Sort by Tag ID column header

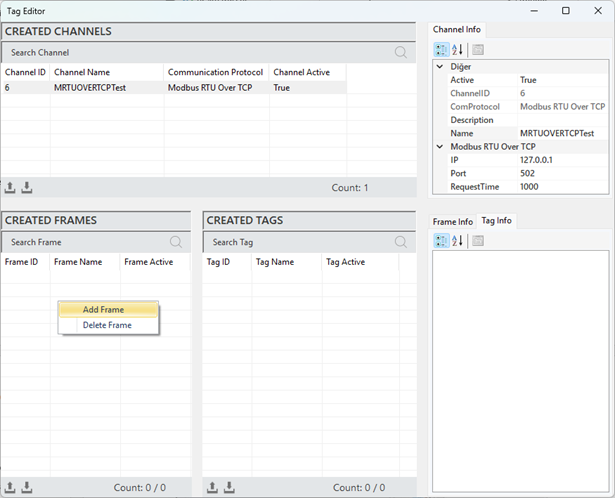(227, 262)
